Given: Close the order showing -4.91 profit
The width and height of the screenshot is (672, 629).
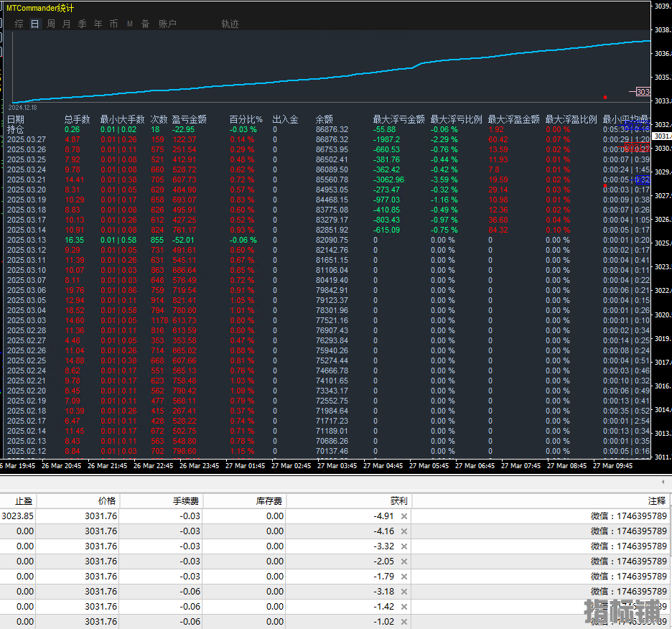Looking at the screenshot, I should tap(403, 516).
